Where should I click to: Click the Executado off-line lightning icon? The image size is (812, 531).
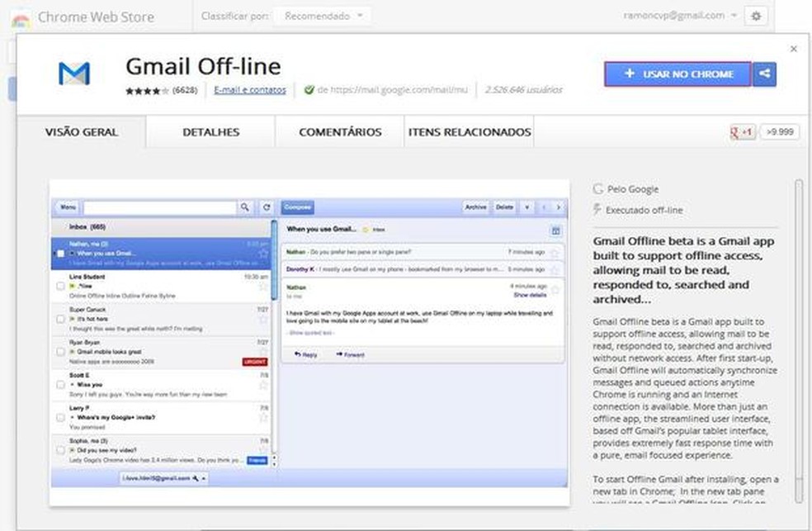597,209
